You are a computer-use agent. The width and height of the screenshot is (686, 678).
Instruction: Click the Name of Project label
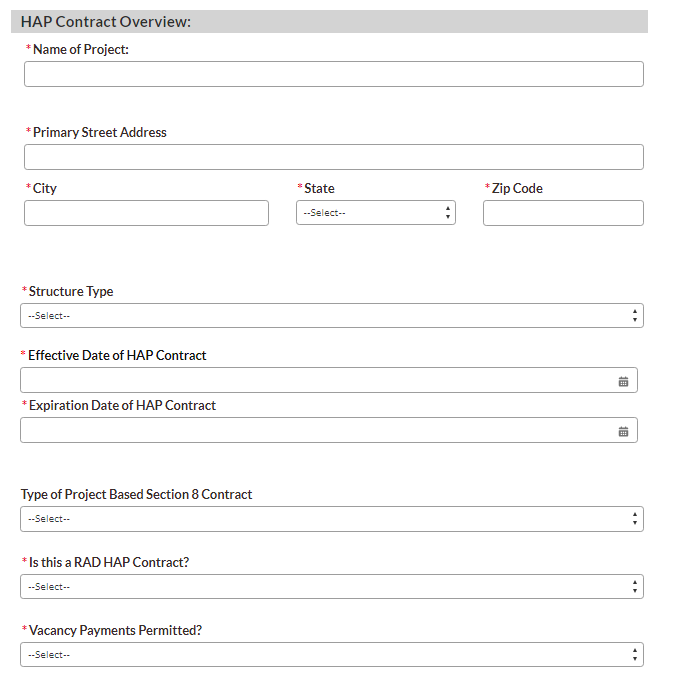tap(80, 49)
